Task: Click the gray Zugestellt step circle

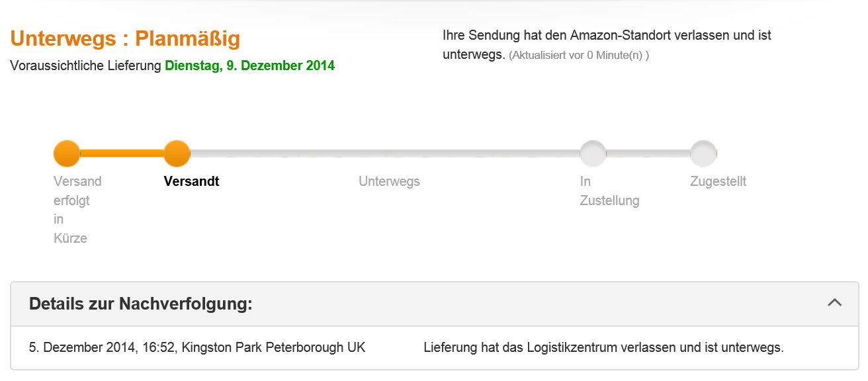Action: tap(703, 153)
